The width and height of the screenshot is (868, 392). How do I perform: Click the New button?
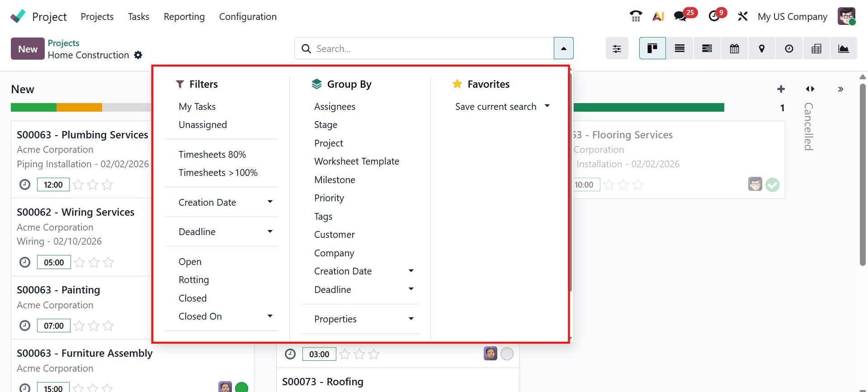point(28,49)
